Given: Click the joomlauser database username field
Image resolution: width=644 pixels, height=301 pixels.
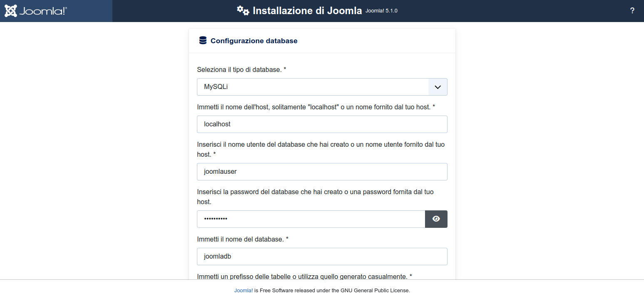Looking at the screenshot, I should (x=322, y=172).
